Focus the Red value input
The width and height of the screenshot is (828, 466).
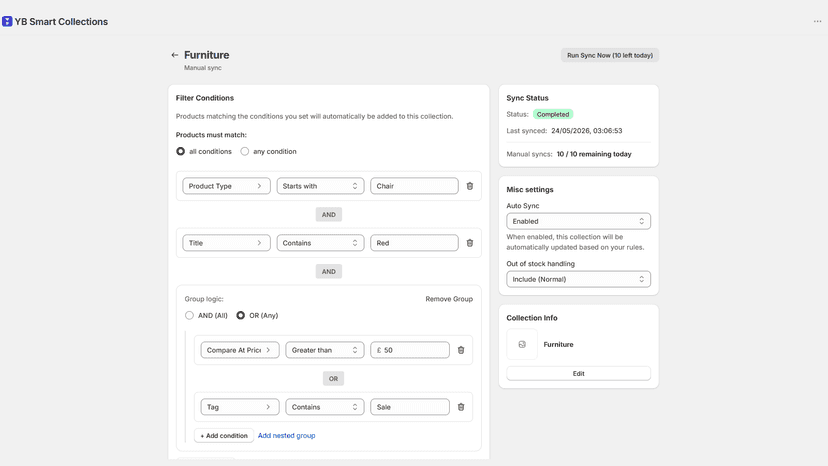[x=414, y=243]
